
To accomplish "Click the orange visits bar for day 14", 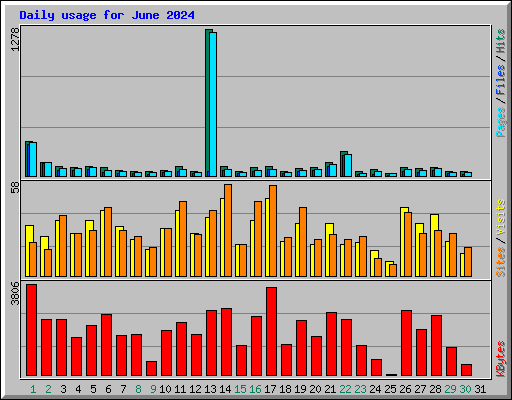I will point(228,230).
